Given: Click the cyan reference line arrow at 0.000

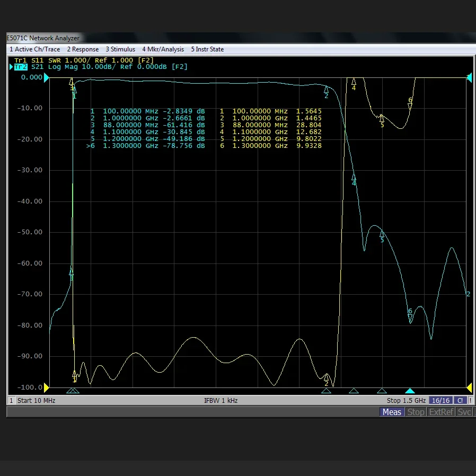Looking at the screenshot, I should pyautogui.click(x=46, y=78).
